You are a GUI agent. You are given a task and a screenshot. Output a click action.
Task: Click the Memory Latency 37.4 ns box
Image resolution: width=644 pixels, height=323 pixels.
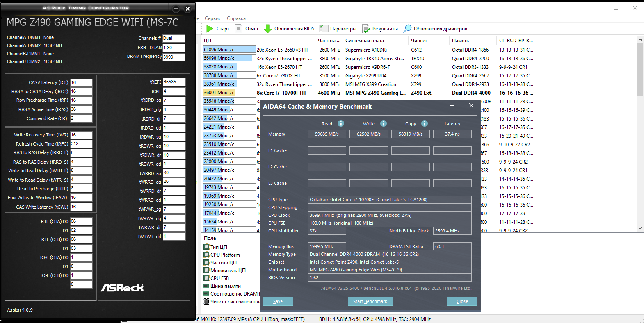point(452,134)
